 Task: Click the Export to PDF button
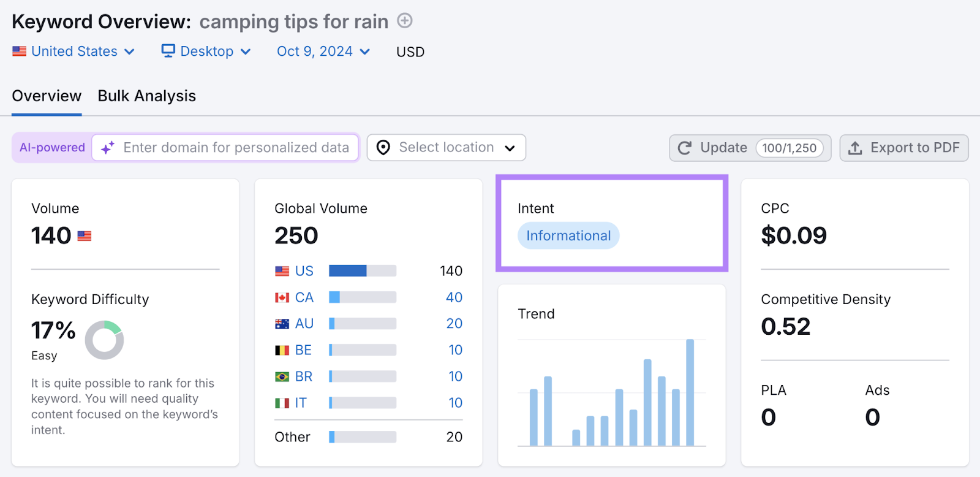click(x=904, y=147)
